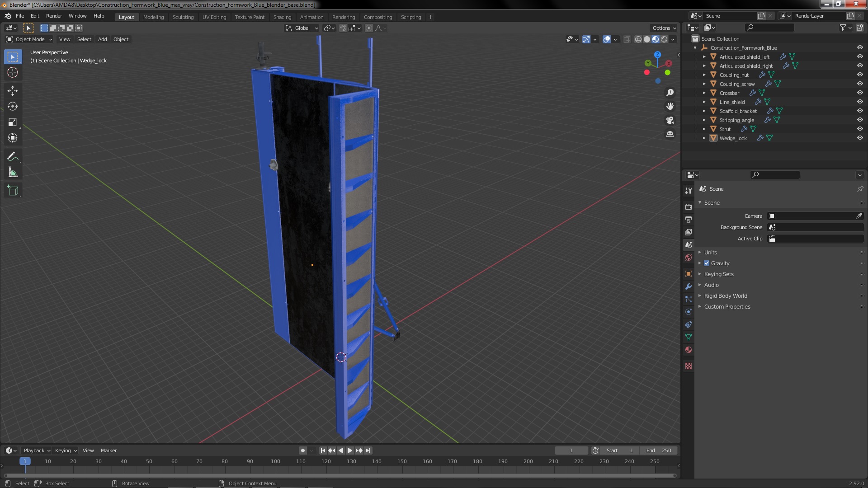
Task: Switch to the UV Editing workspace tab
Action: [x=214, y=17]
